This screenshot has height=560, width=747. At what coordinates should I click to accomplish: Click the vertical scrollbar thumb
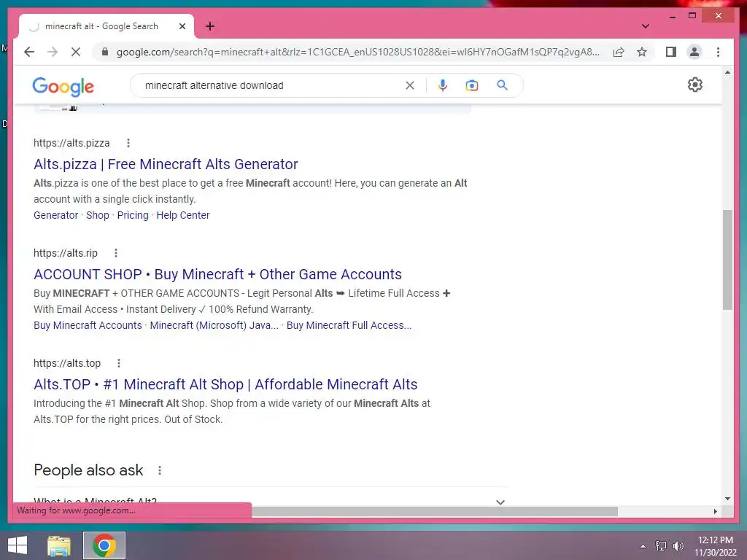click(727, 260)
